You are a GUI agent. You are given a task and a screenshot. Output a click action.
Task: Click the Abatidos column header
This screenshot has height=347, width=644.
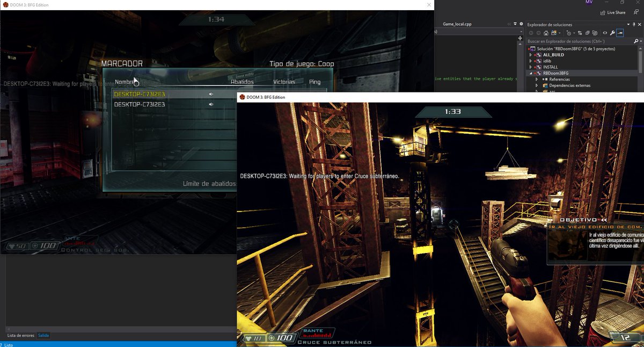point(242,82)
